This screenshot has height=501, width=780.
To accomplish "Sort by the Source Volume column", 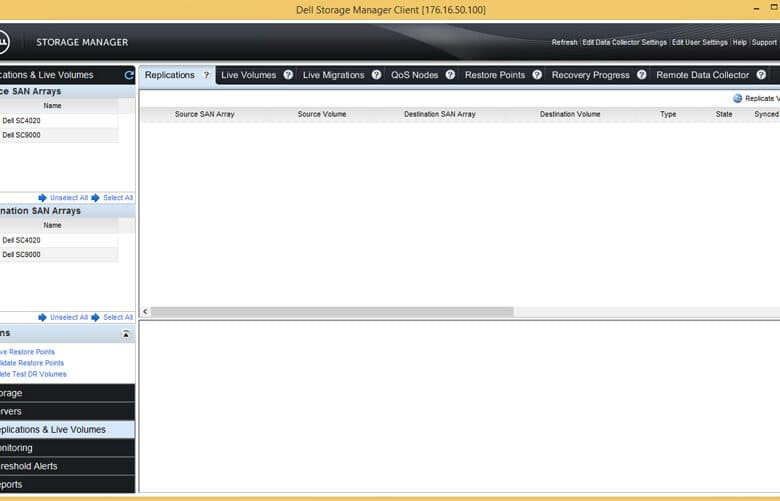I will tap(322, 114).
